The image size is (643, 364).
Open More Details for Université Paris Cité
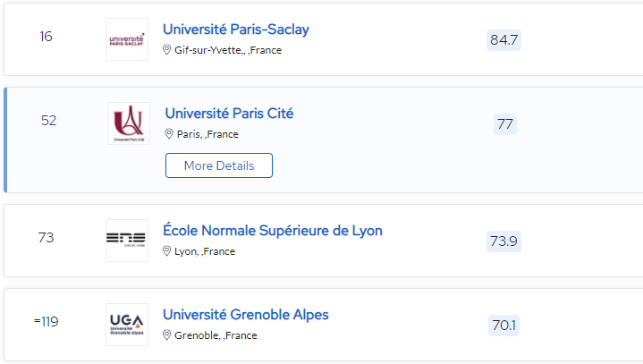point(219,165)
